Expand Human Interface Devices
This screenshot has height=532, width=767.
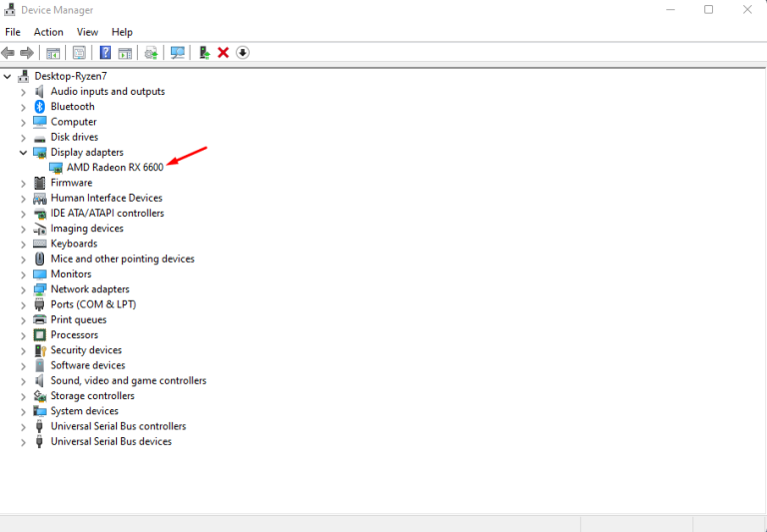[23, 199]
